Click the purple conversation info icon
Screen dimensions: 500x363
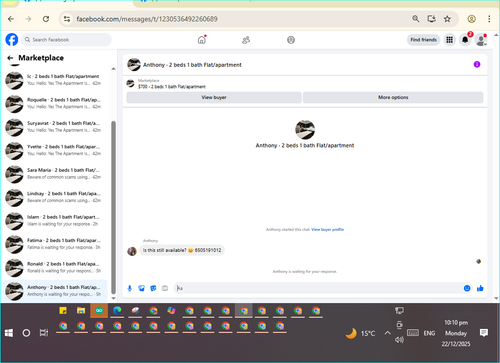pyautogui.click(x=477, y=64)
